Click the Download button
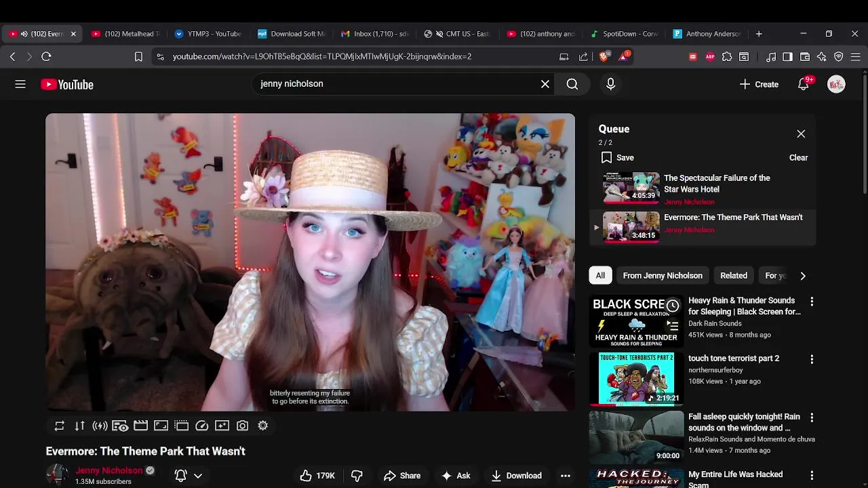868x488 pixels. coord(517,476)
